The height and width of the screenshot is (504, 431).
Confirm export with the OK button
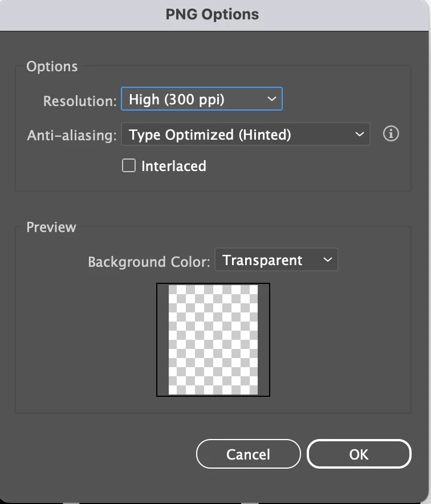[359, 454]
